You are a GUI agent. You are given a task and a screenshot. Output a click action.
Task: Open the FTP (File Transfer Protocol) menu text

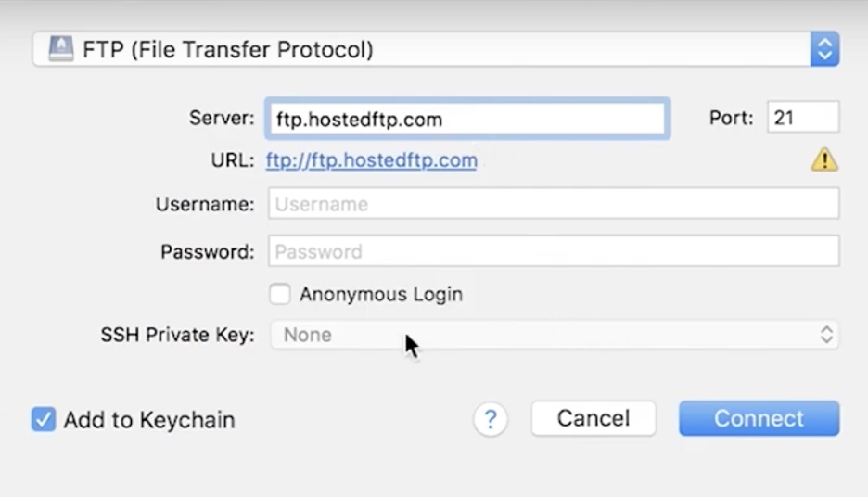tap(228, 49)
